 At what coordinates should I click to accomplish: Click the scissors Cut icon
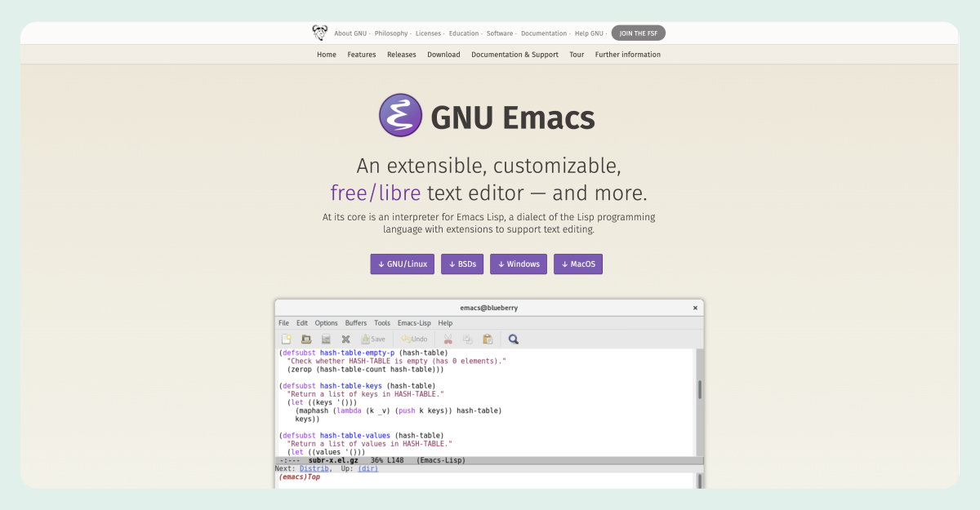448,339
